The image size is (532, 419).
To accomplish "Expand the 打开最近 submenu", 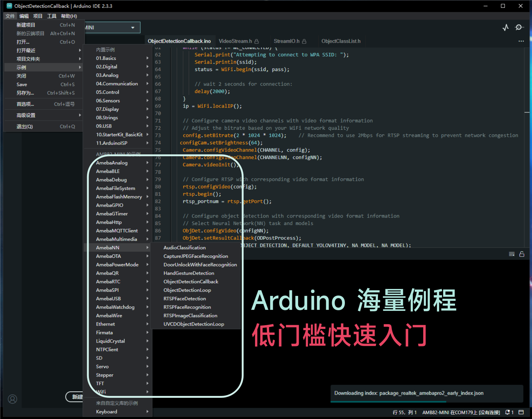I will coord(44,50).
